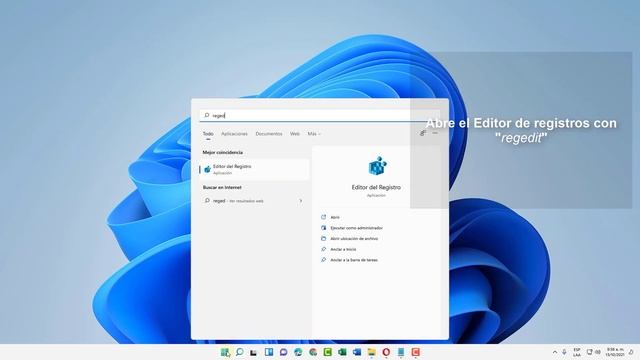The image size is (640, 360).
Task: Open network and volume quick settings
Action: [x=593, y=352]
